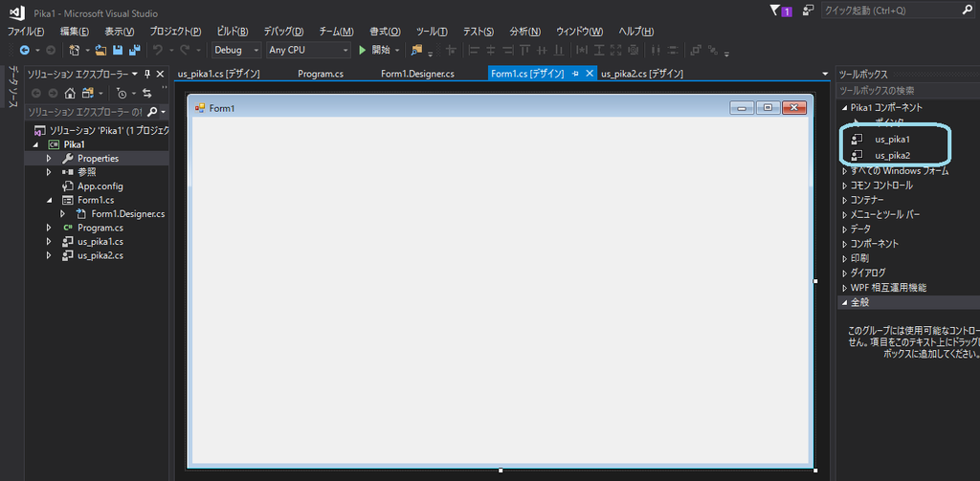
Task: Click the Undo toolbar icon
Action: tap(158, 50)
